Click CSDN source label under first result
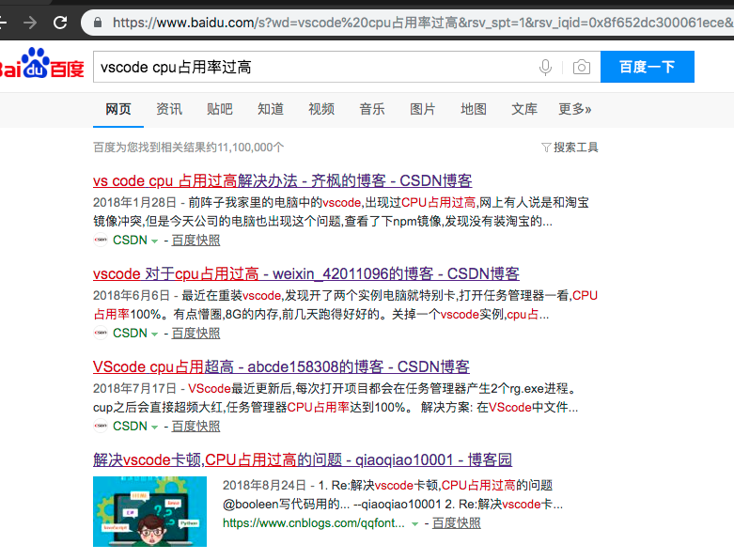Viewport: 734px width, 560px height. (130, 240)
